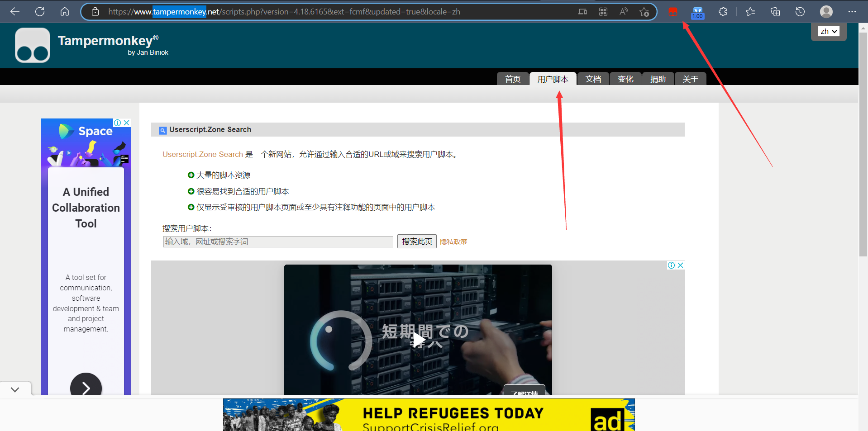Open the browser home page icon
Image resolution: width=868 pixels, height=431 pixels.
(65, 12)
